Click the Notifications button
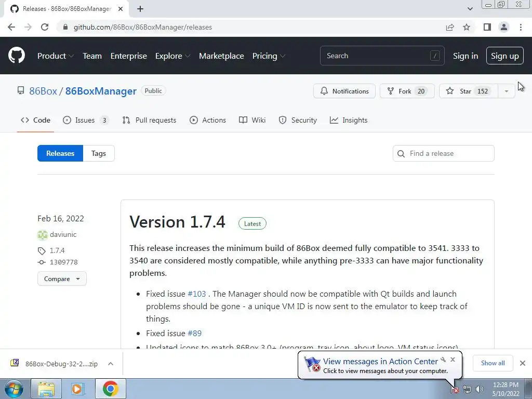The width and height of the screenshot is (532, 399). [x=344, y=91]
